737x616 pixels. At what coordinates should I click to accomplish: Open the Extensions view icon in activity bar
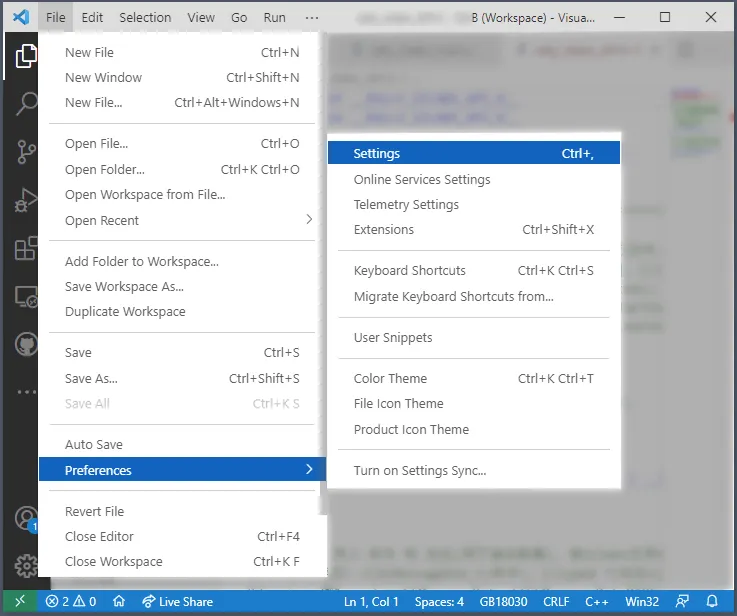pyautogui.click(x=26, y=248)
